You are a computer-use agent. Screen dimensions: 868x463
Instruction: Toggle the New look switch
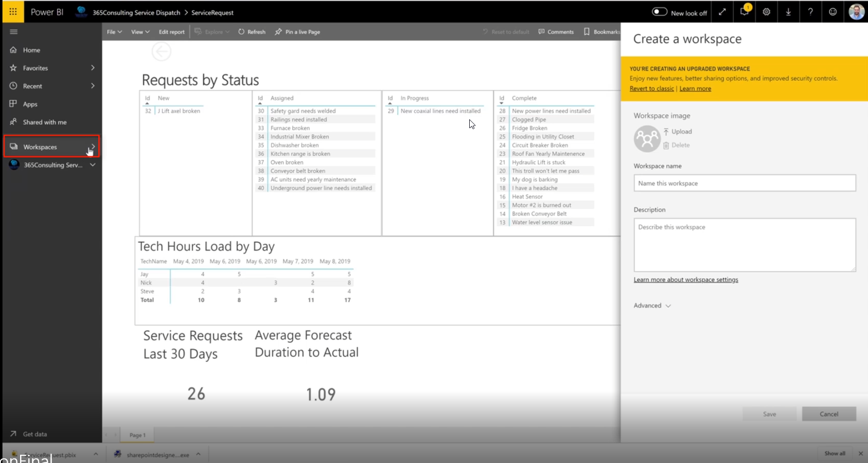pos(660,12)
